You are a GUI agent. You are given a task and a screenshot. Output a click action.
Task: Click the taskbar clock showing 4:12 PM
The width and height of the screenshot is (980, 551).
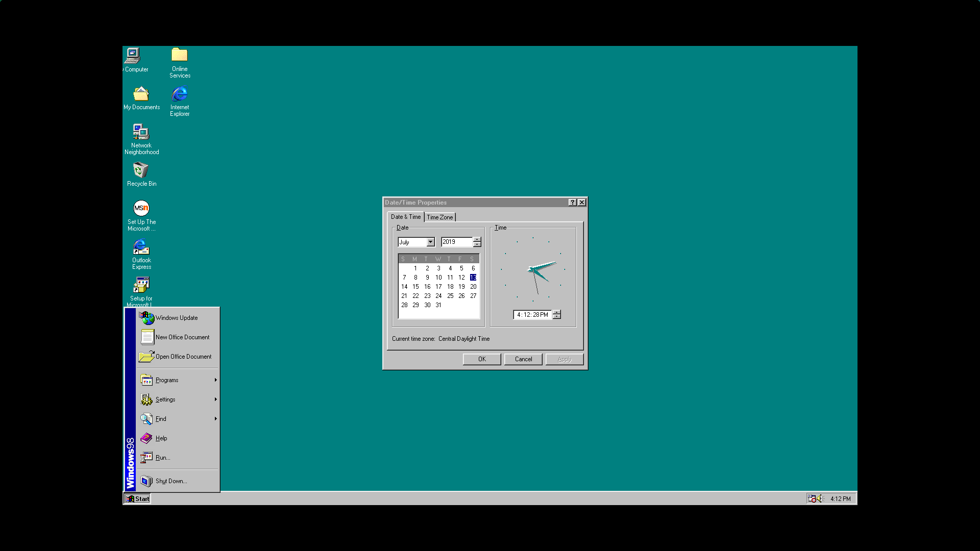point(840,499)
